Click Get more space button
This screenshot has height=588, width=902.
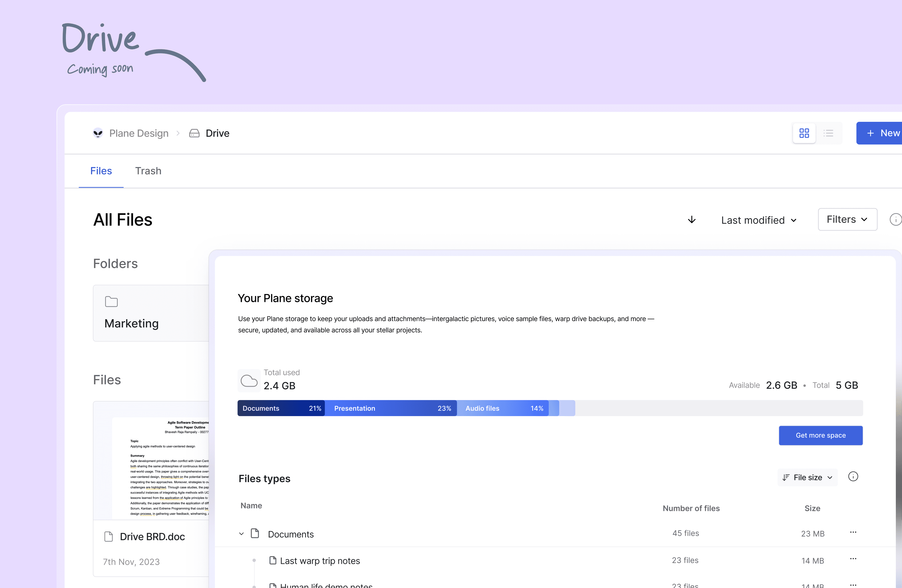coord(821,435)
